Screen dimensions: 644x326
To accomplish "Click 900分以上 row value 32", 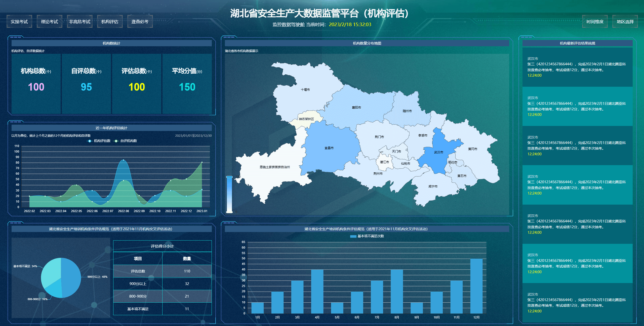I will tap(187, 284).
